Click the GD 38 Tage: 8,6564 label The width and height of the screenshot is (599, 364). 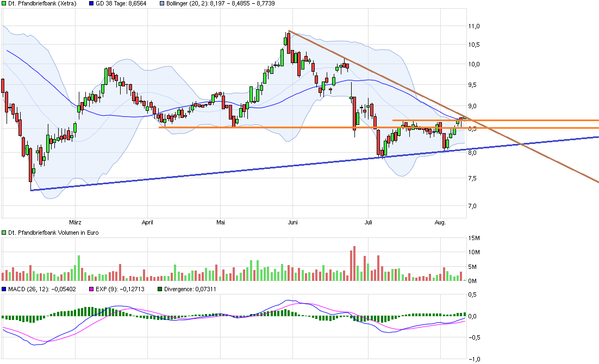(120, 3)
